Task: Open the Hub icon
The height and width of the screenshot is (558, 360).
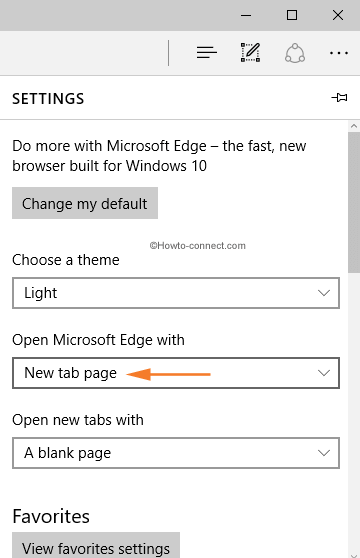Action: (x=207, y=53)
